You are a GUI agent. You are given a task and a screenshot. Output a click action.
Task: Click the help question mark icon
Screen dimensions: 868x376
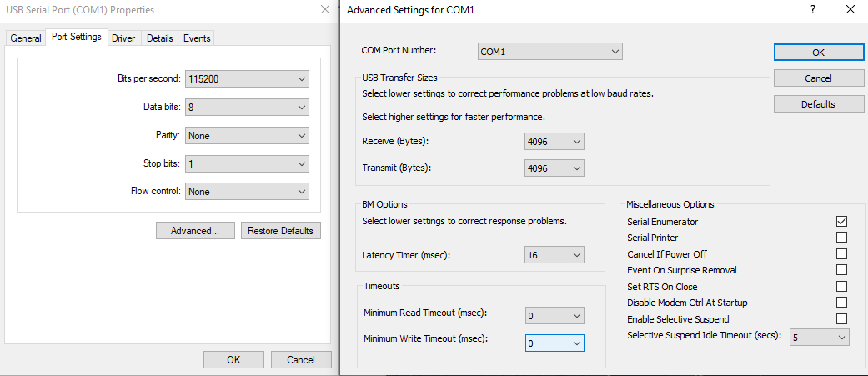(x=811, y=10)
